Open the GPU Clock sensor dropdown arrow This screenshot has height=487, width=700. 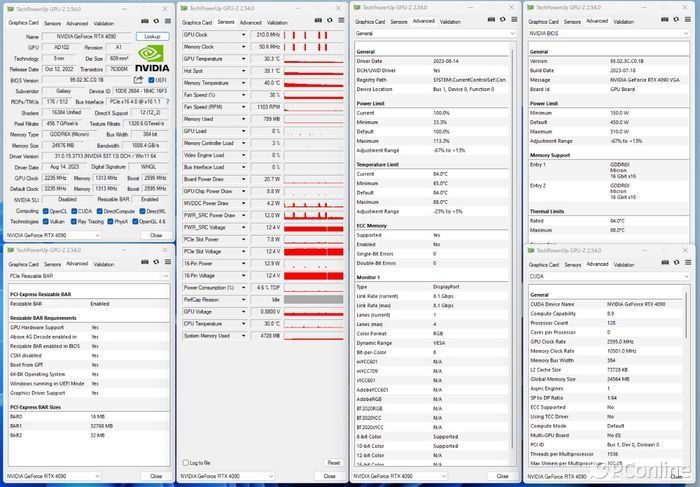pyautogui.click(x=244, y=34)
